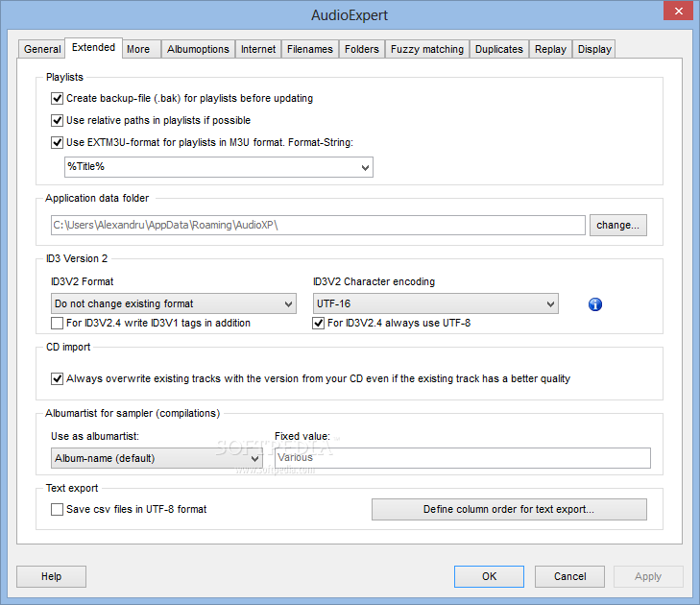Switch to the Albumoptions tab
This screenshot has height=605, width=700.
pos(198,49)
